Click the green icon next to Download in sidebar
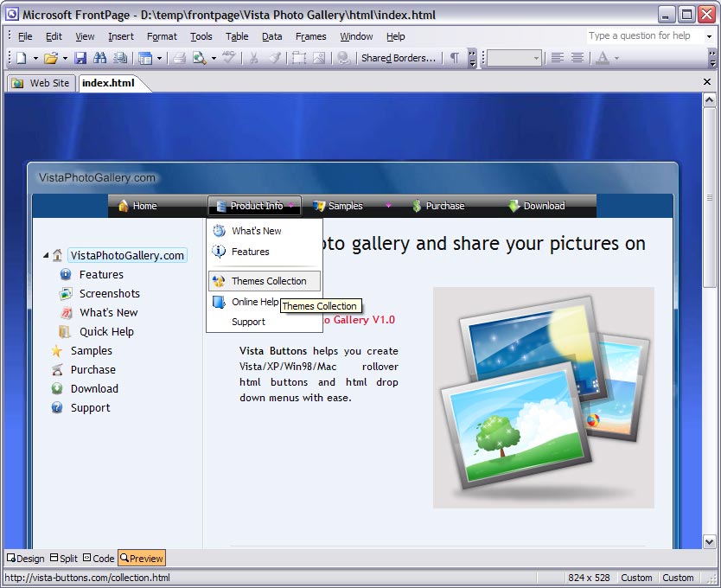 pos(56,389)
